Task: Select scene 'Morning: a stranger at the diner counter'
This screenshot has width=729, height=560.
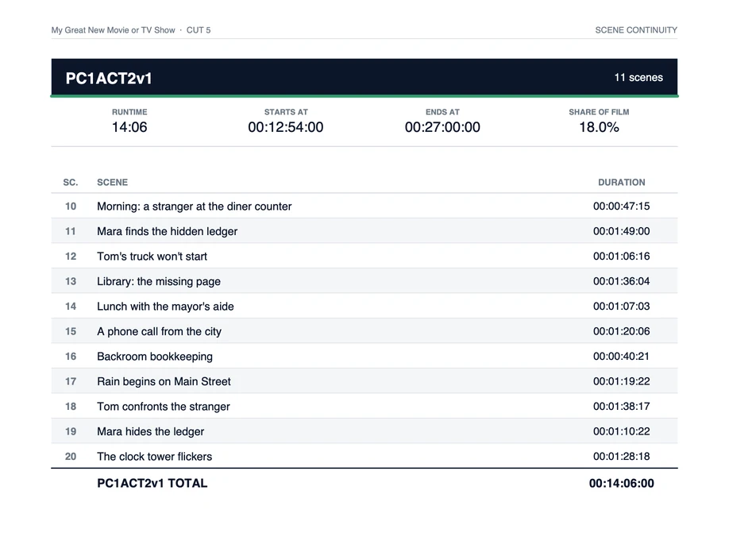Action: tap(195, 207)
